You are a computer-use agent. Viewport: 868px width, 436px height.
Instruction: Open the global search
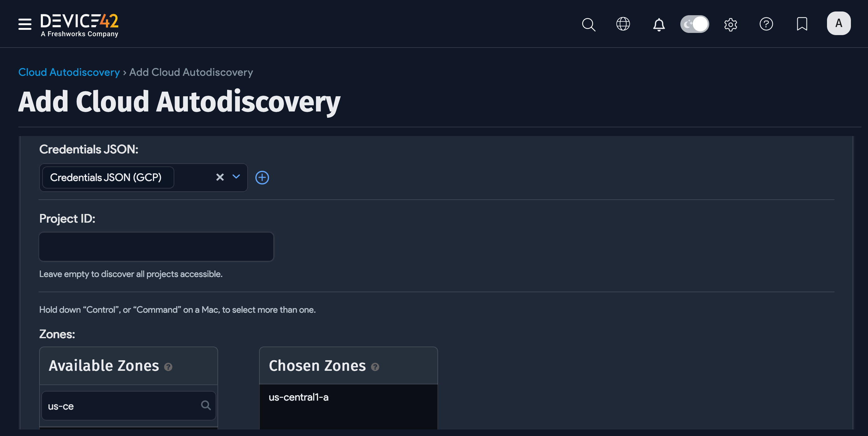point(588,24)
